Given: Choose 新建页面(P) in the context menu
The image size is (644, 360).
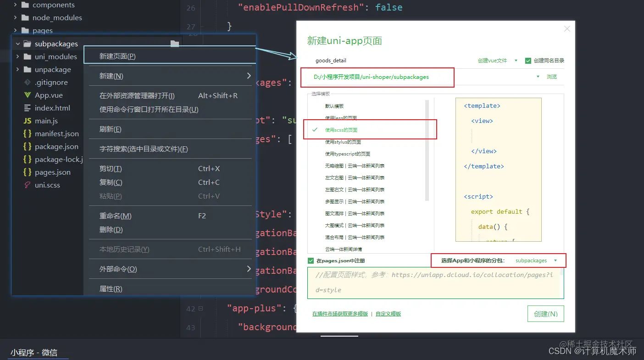Looking at the screenshot, I should click(169, 56).
